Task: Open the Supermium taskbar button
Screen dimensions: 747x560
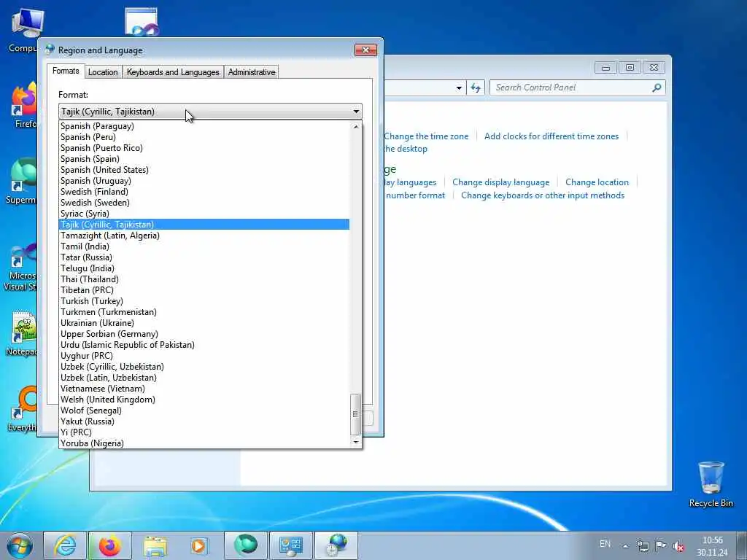Action: 245,545
